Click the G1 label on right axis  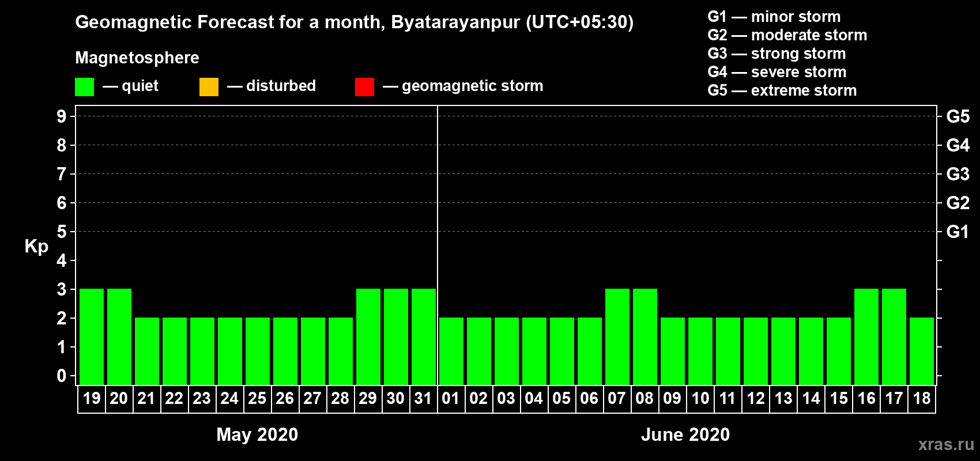958,232
